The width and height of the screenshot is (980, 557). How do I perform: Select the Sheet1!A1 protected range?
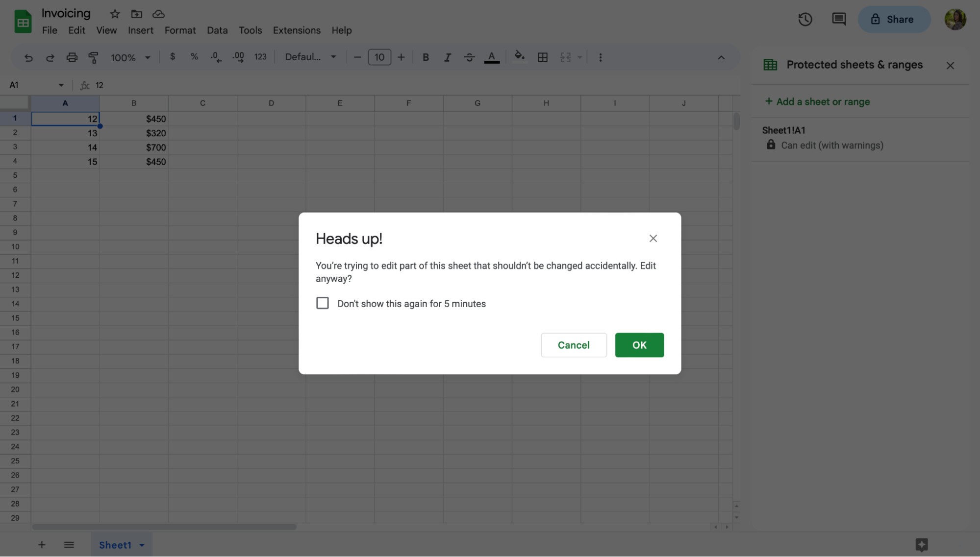pos(860,138)
